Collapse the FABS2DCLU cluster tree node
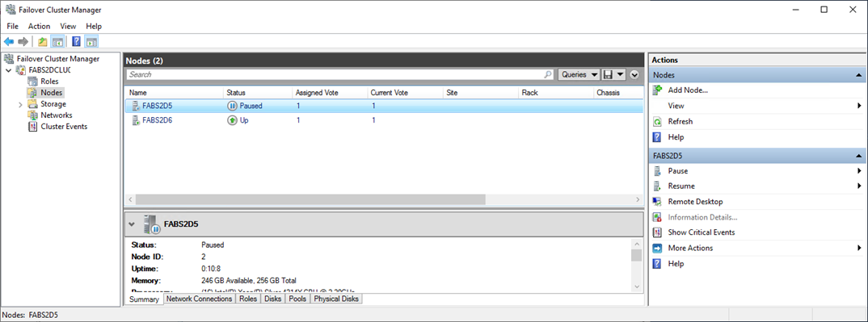This screenshot has height=322, width=868. click(8, 70)
